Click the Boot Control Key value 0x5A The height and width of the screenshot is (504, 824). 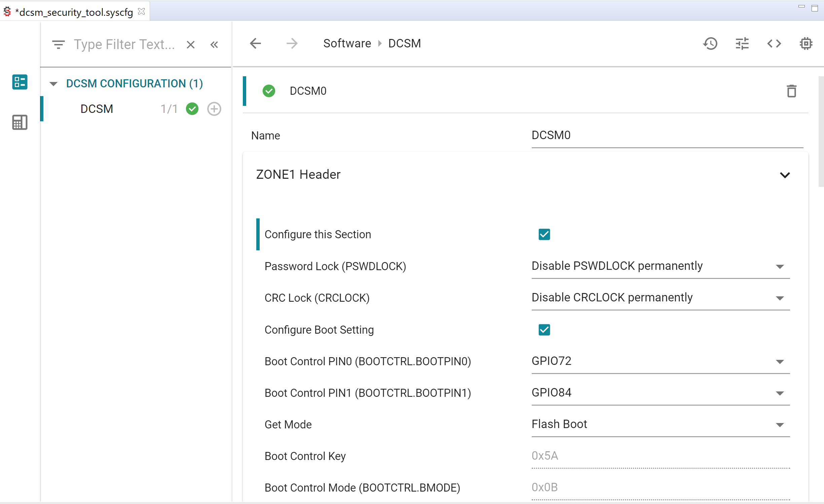pyautogui.click(x=661, y=456)
